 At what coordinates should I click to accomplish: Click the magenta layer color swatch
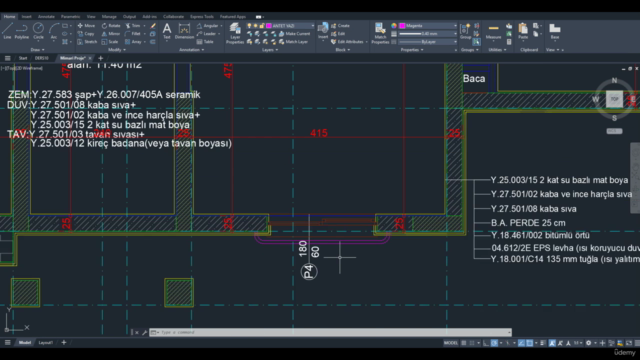[x=269, y=26]
